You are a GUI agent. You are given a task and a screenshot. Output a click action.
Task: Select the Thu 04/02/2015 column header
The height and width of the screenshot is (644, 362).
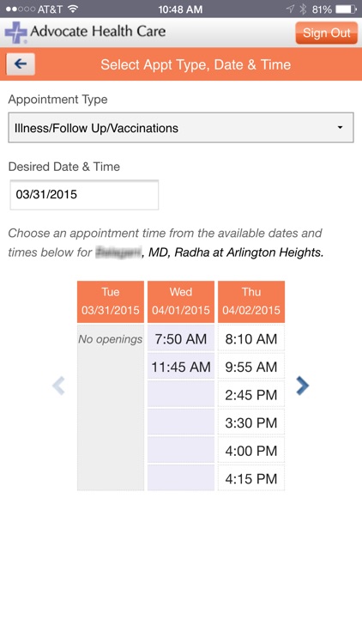click(251, 301)
